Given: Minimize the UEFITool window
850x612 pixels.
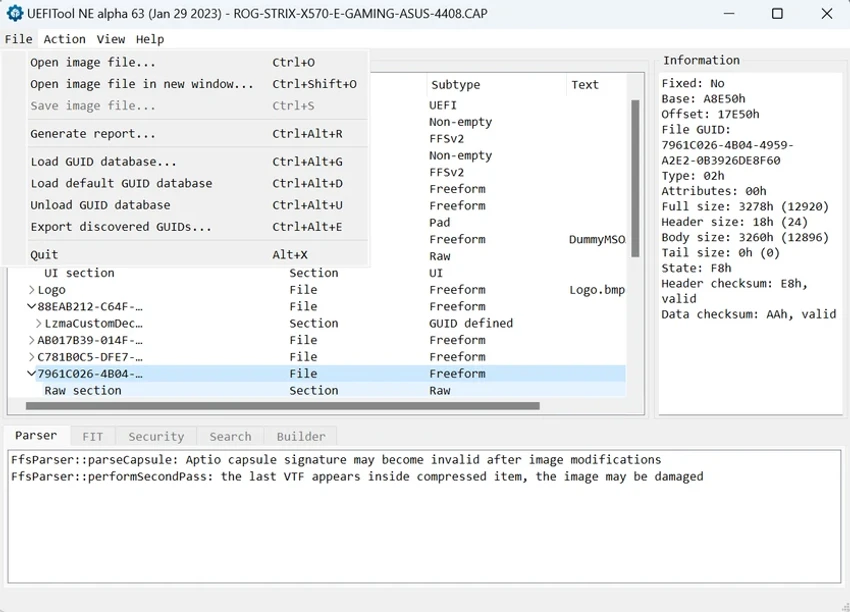Looking at the screenshot, I should (729, 14).
